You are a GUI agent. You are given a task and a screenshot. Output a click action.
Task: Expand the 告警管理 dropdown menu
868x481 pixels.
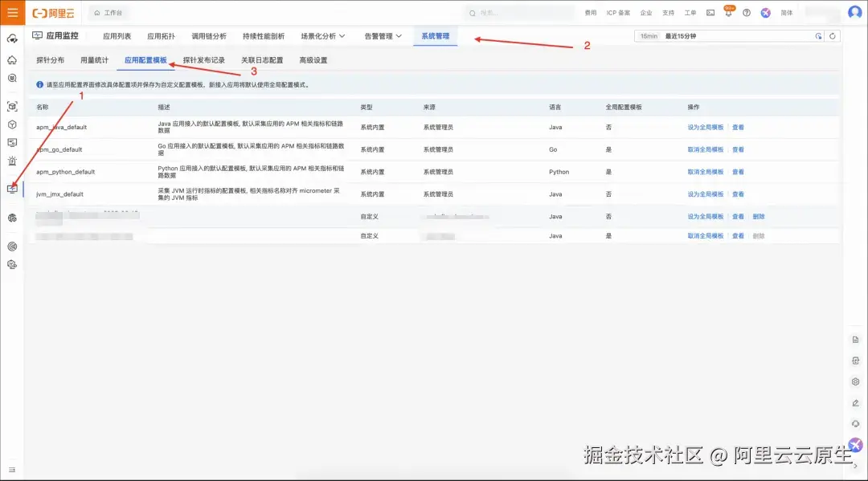tap(383, 36)
